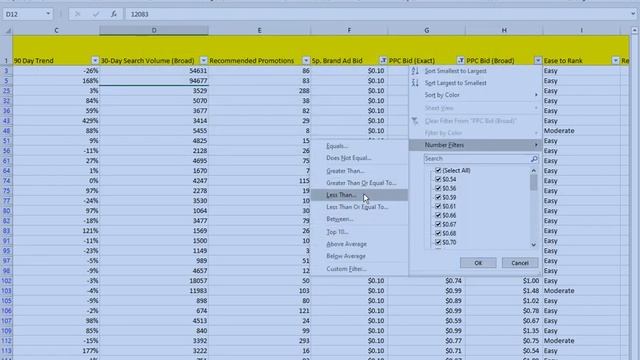The height and width of the screenshot is (360, 640).
Task: Uncheck the $0.70 filter value
Action: click(438, 242)
